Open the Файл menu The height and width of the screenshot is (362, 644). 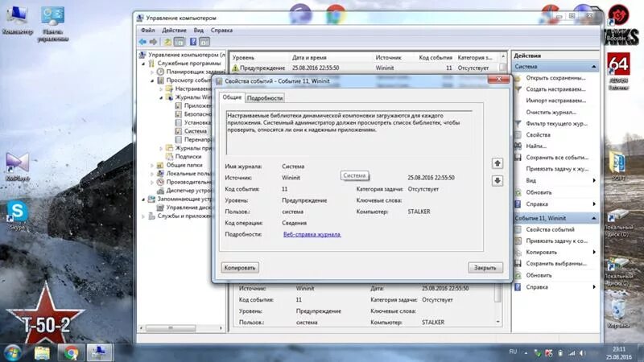[x=147, y=31]
